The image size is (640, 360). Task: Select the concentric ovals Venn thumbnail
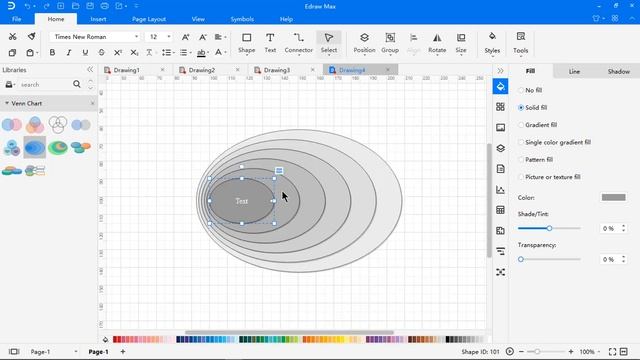(35, 147)
